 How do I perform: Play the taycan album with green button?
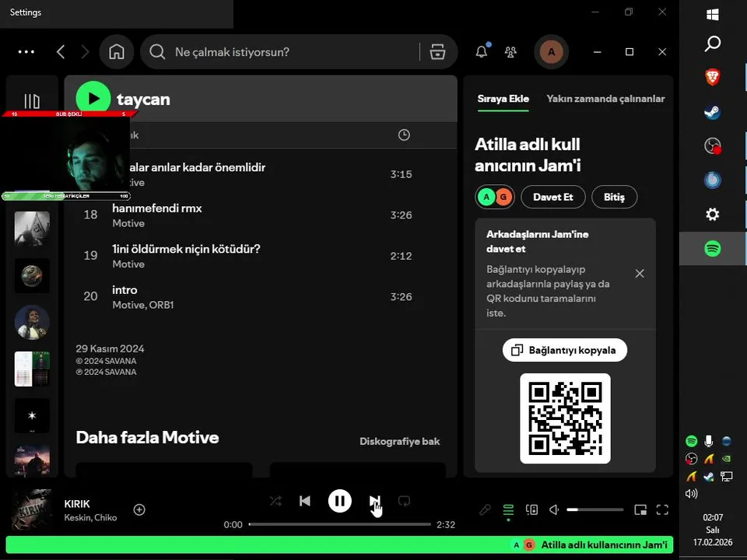point(93,99)
